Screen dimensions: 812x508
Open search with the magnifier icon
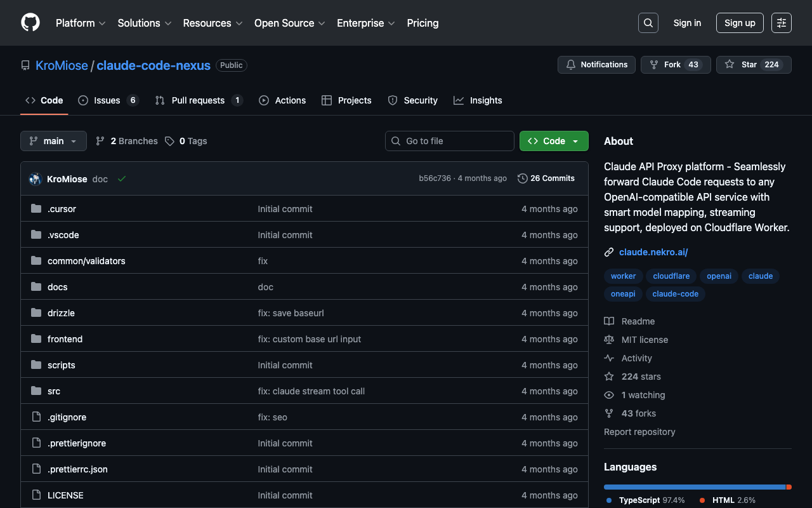[x=648, y=23]
